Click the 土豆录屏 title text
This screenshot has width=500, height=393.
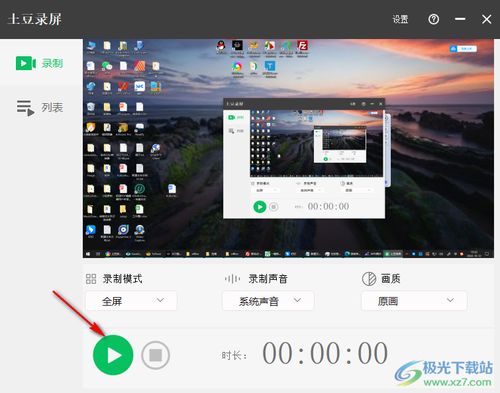point(35,19)
